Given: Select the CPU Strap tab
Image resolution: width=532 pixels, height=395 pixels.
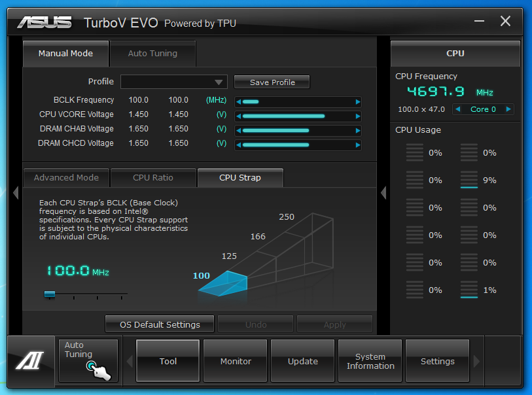Looking at the screenshot, I should pos(240,178).
